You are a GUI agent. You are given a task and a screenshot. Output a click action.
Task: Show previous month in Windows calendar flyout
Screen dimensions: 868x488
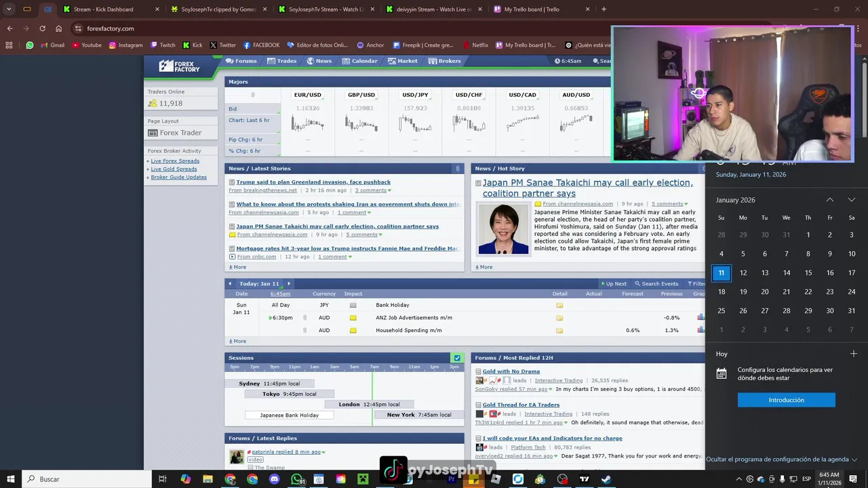tap(829, 200)
